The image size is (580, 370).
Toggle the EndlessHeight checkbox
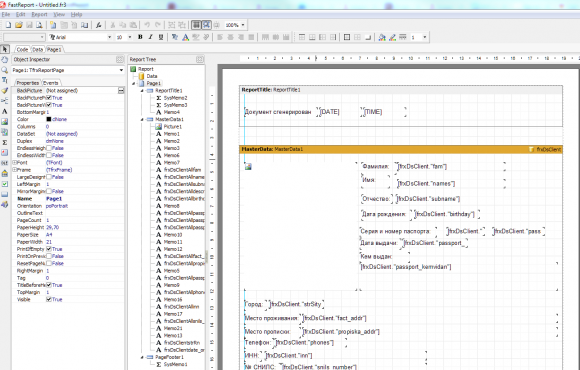(x=48, y=148)
